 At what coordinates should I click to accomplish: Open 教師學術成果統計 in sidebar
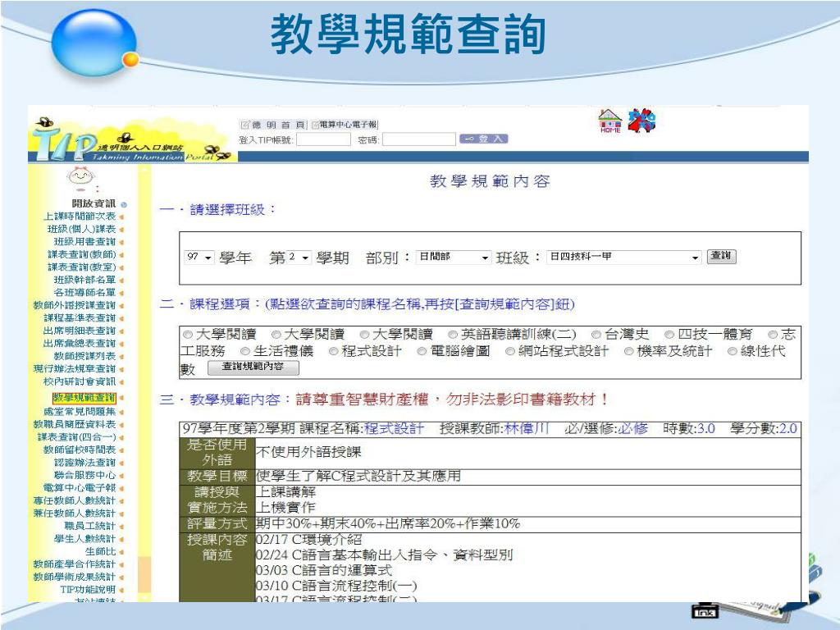tap(75, 577)
